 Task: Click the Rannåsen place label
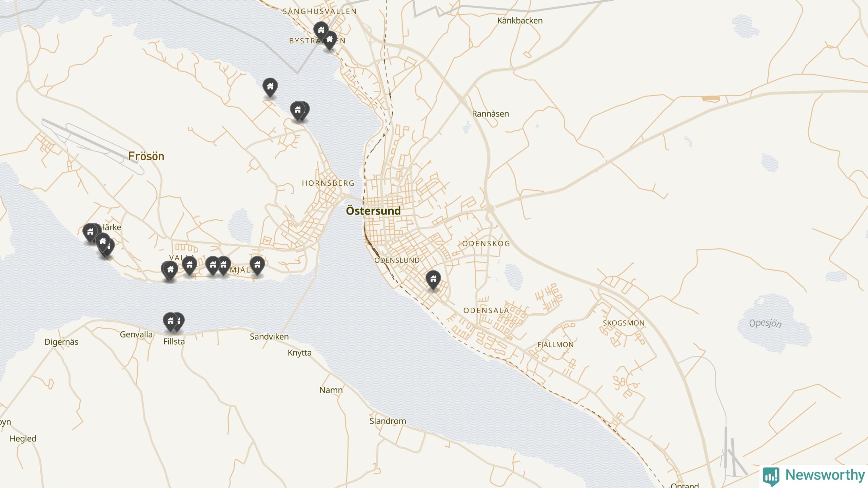click(490, 114)
